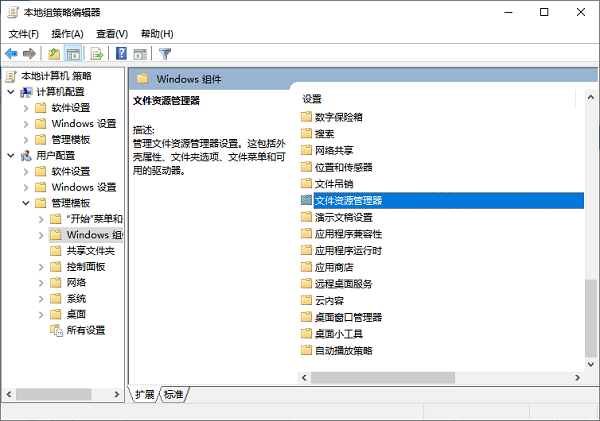Click list pane horizontal scroll left arrow
600x421 pixels.
coord(304,378)
